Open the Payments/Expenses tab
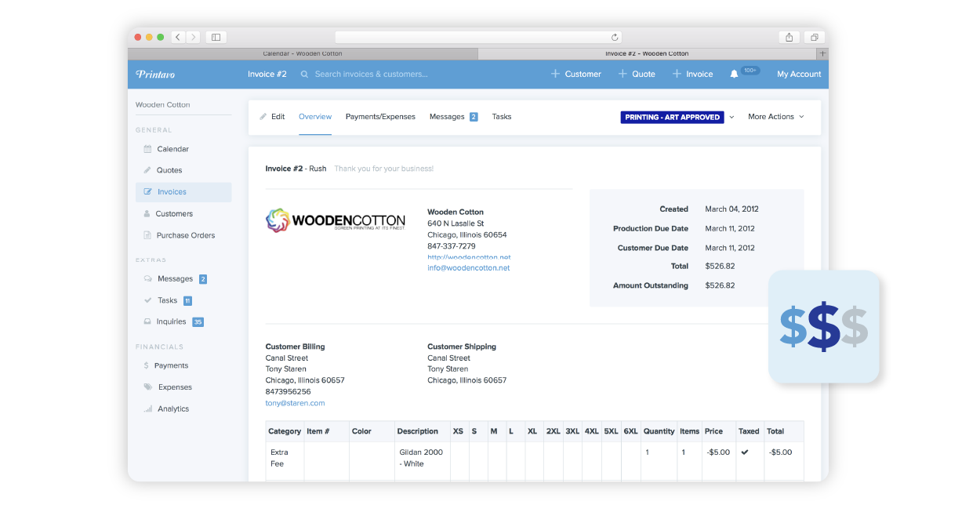The height and width of the screenshot is (523, 980). [380, 117]
